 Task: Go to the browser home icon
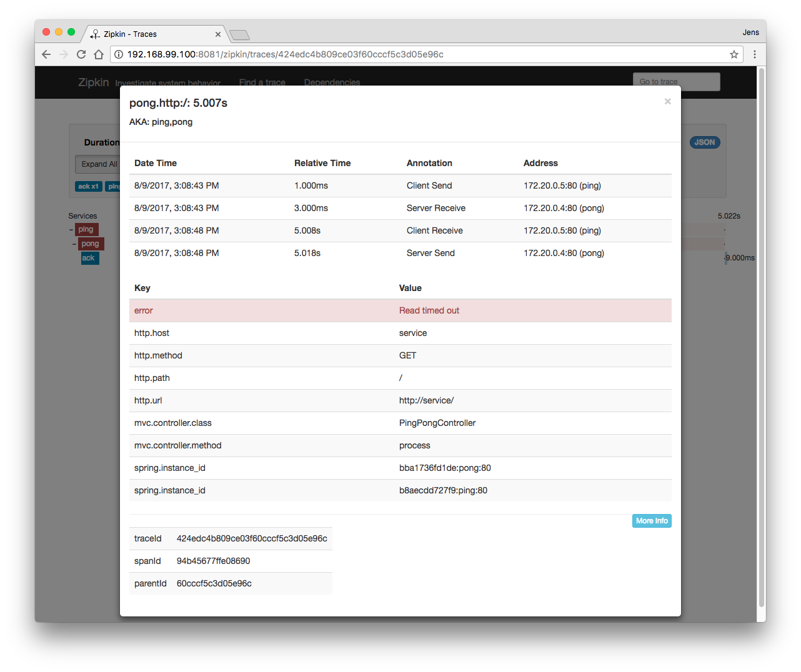pos(99,54)
